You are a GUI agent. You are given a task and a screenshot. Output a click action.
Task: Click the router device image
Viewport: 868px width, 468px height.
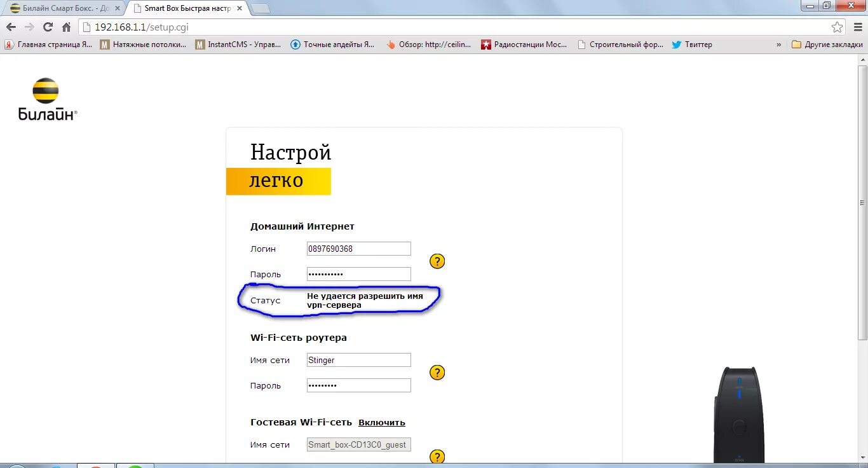(x=738, y=415)
